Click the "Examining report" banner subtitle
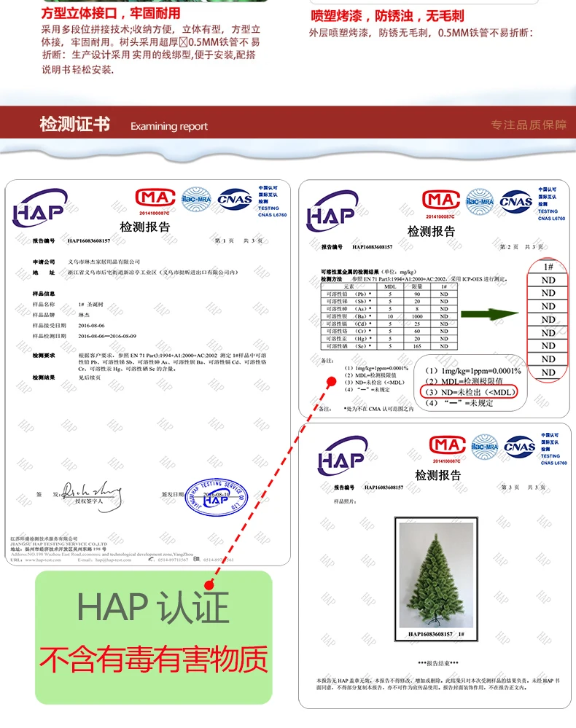This screenshot has width=576, height=728. click(169, 126)
